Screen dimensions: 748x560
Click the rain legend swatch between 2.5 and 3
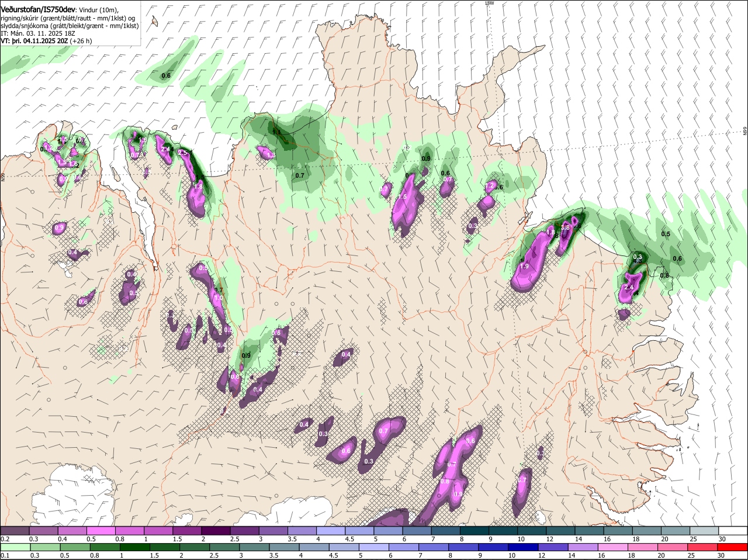click(x=224, y=547)
